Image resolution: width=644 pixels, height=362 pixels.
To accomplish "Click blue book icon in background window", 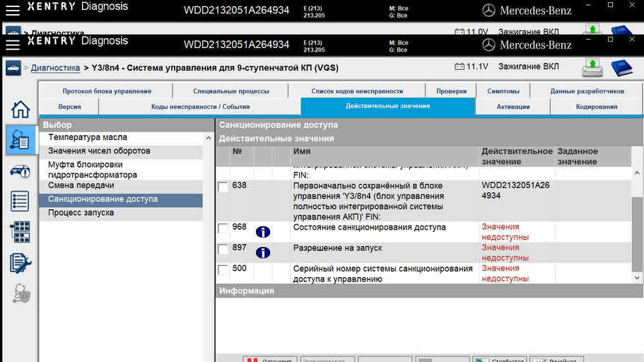I will point(622,30).
